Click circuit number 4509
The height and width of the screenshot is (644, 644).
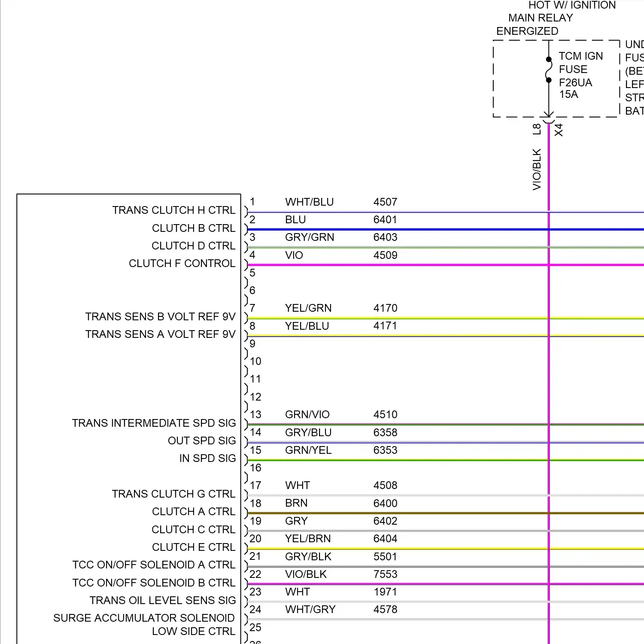[386, 255]
